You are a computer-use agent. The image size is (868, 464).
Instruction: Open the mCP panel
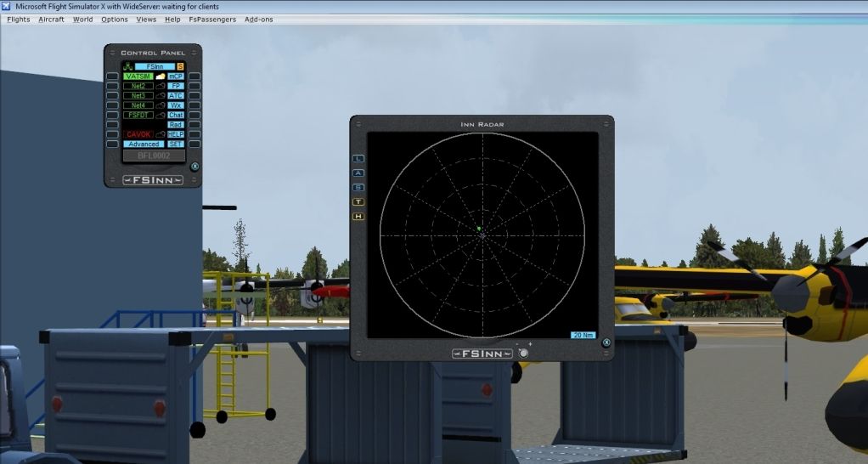pos(176,76)
